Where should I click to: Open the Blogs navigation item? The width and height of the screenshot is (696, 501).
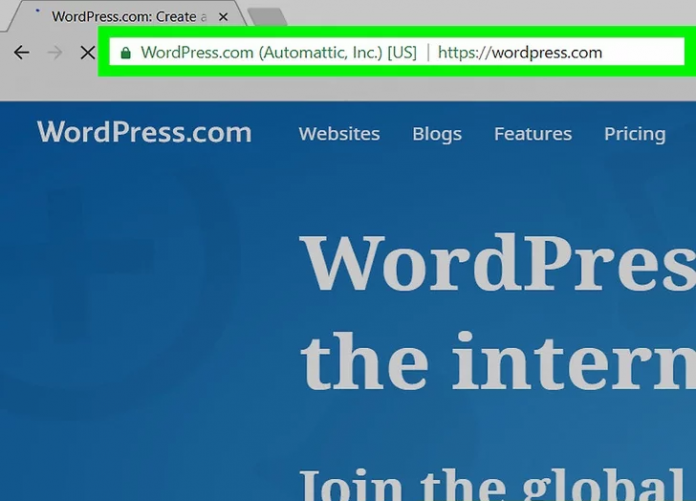(437, 134)
